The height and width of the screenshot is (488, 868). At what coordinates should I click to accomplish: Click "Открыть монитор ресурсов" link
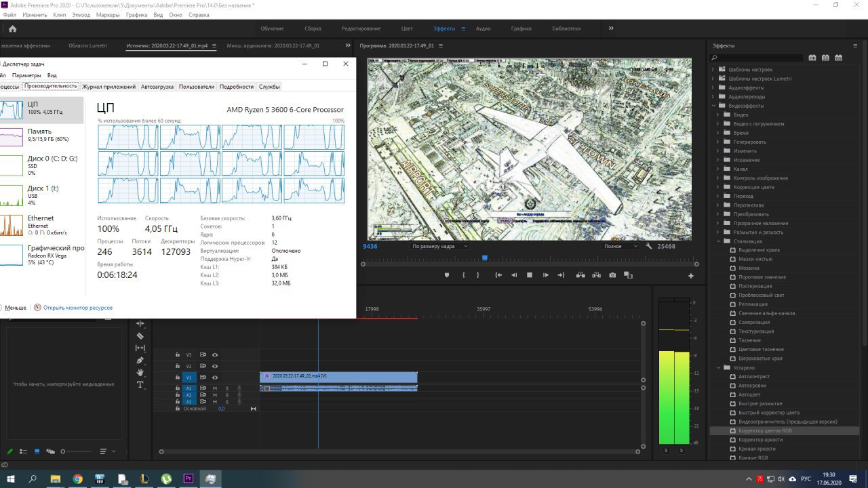78,308
